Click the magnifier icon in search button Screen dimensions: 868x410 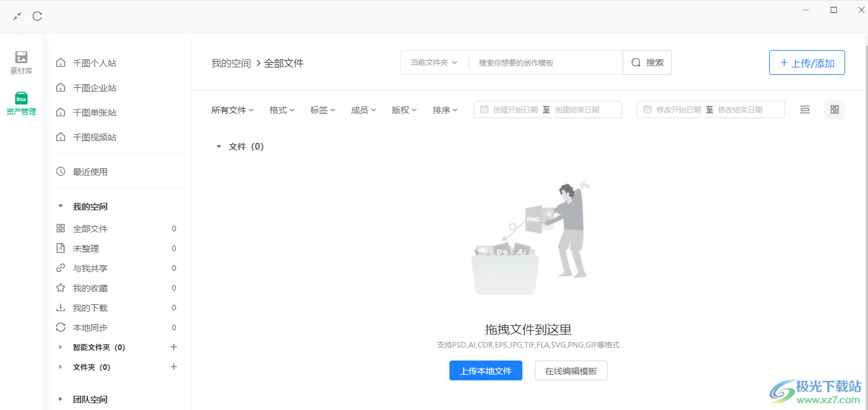point(636,62)
